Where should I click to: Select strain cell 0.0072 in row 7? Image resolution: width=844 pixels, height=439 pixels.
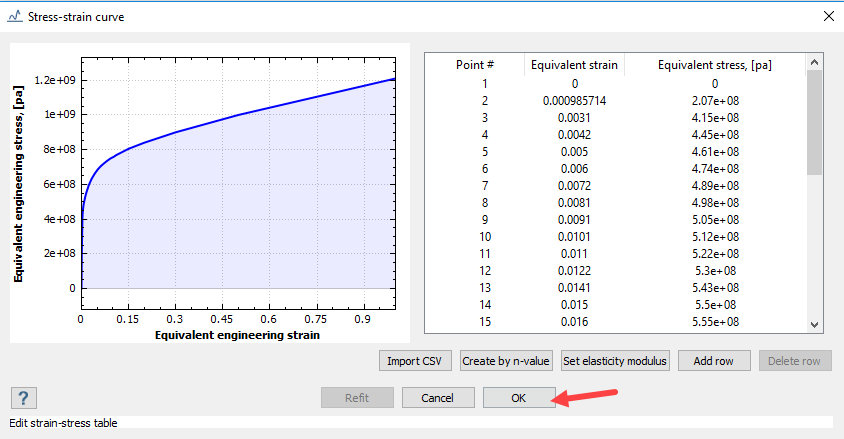pyautogui.click(x=574, y=187)
